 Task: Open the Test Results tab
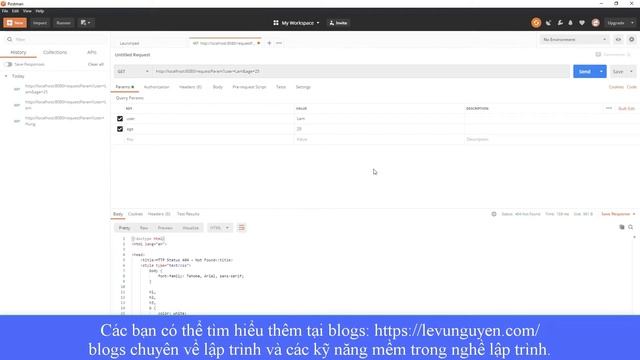coord(188,214)
